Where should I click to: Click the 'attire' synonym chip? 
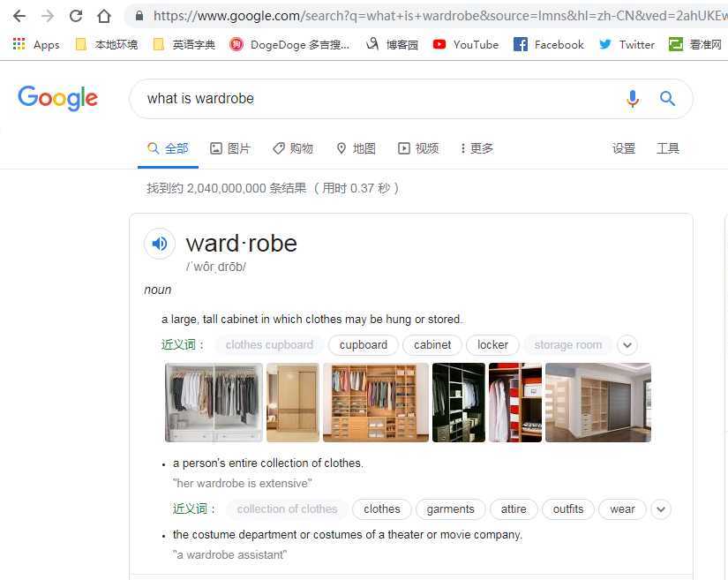[514, 509]
